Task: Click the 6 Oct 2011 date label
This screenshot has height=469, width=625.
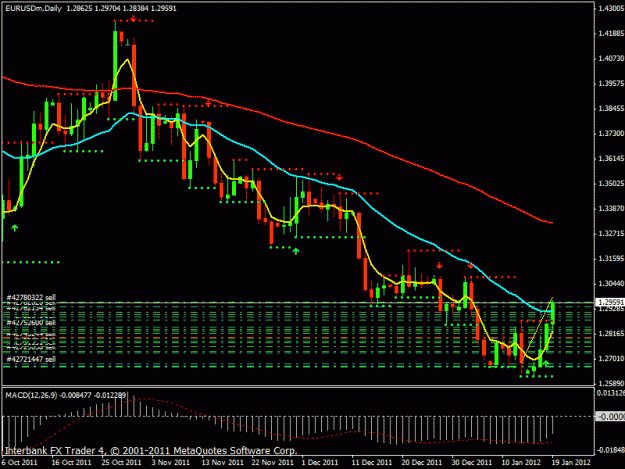Action: click(x=20, y=463)
